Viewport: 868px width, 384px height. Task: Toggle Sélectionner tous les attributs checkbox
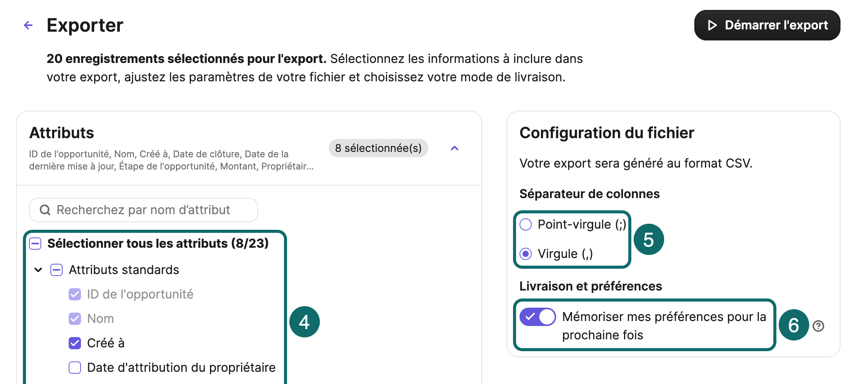click(35, 244)
